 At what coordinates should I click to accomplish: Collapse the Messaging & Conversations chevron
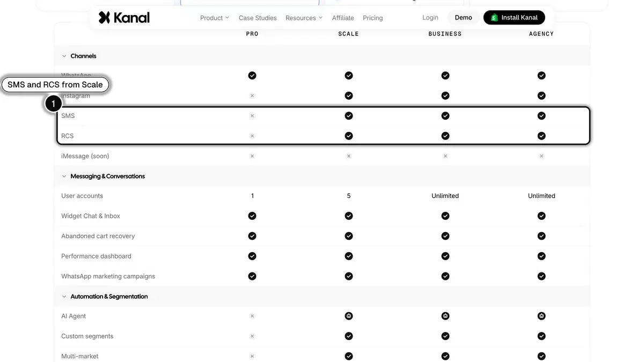pyautogui.click(x=64, y=176)
